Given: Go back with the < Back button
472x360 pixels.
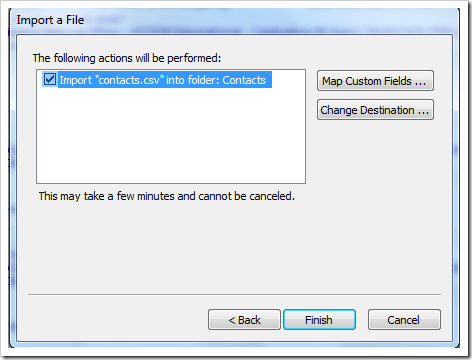Looking at the screenshot, I should tap(244, 320).
